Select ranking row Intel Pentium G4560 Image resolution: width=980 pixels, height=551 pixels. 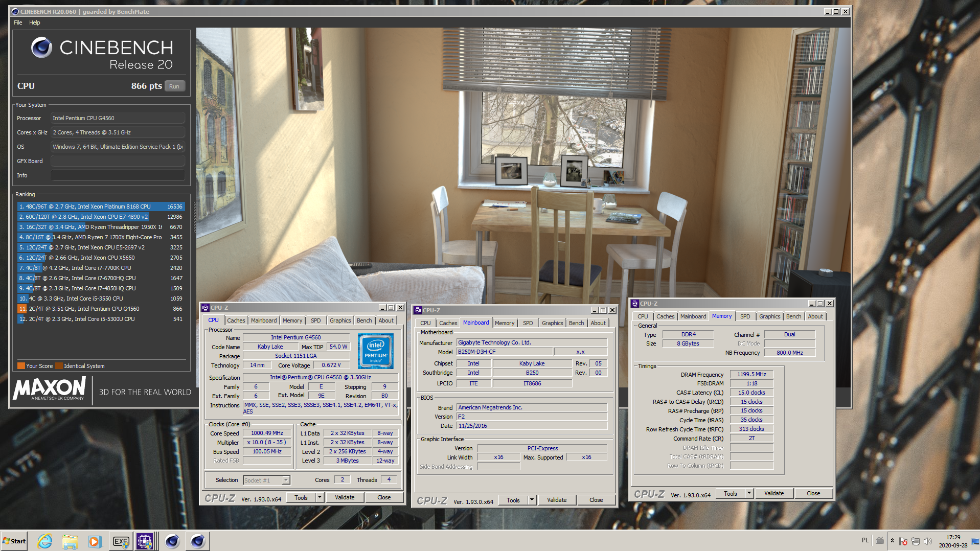(101, 309)
